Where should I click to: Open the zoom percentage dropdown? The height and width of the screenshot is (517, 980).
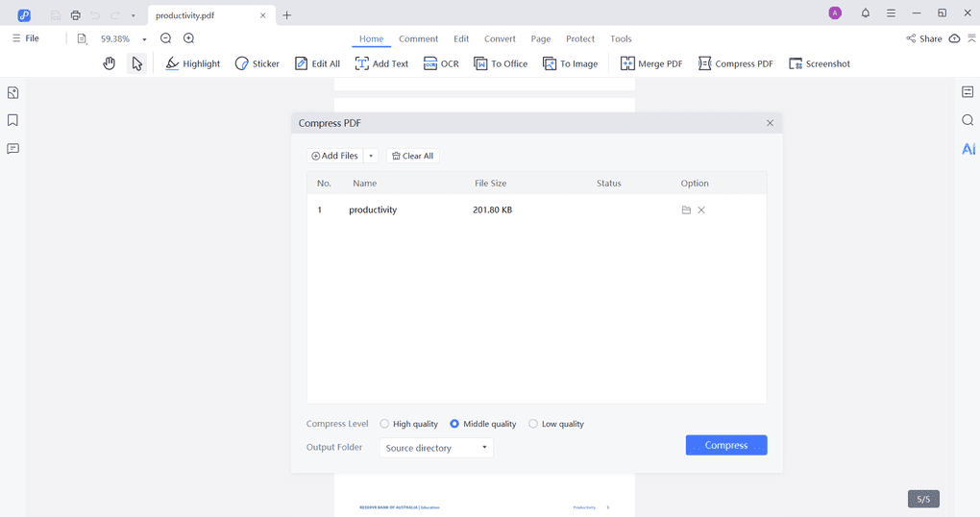144,38
